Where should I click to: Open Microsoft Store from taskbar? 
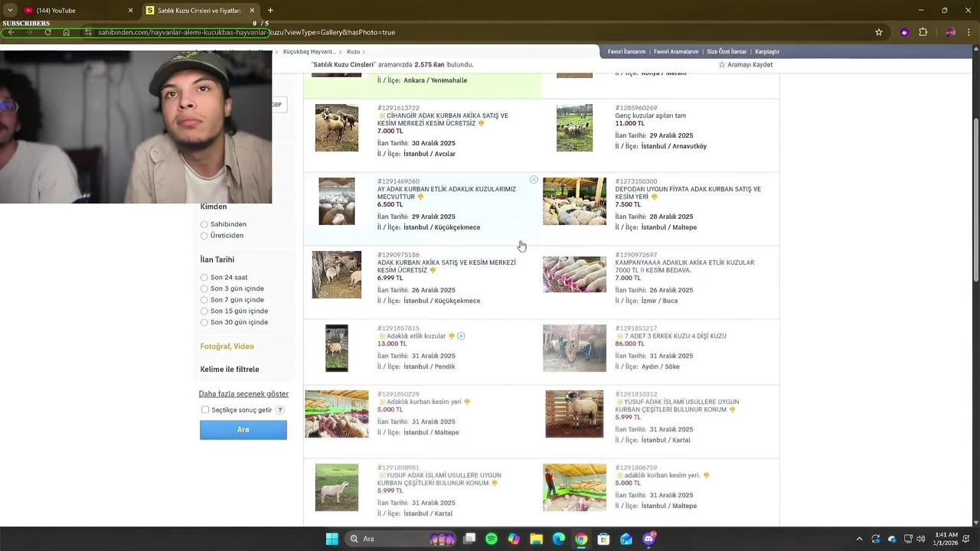point(603,539)
